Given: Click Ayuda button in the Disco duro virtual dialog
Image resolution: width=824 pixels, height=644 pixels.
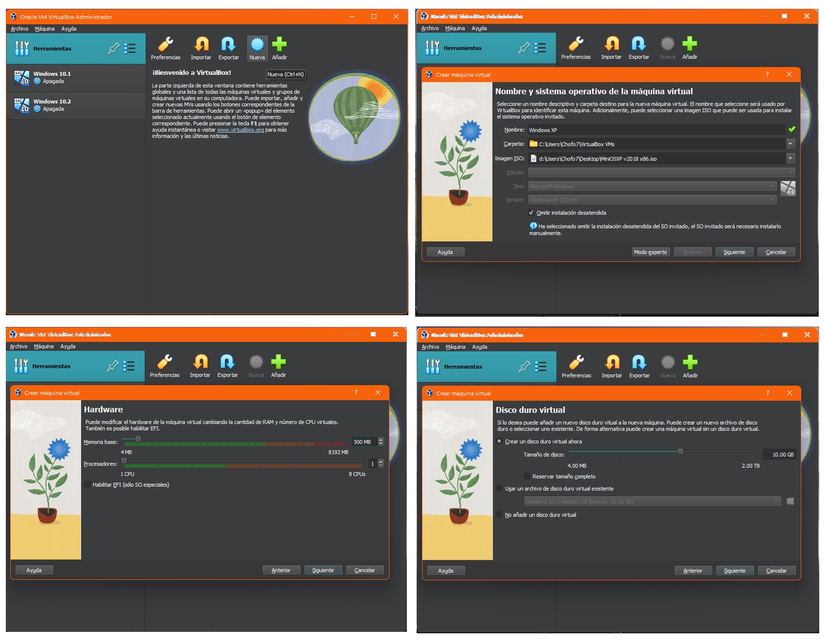Looking at the screenshot, I should pos(446,571).
